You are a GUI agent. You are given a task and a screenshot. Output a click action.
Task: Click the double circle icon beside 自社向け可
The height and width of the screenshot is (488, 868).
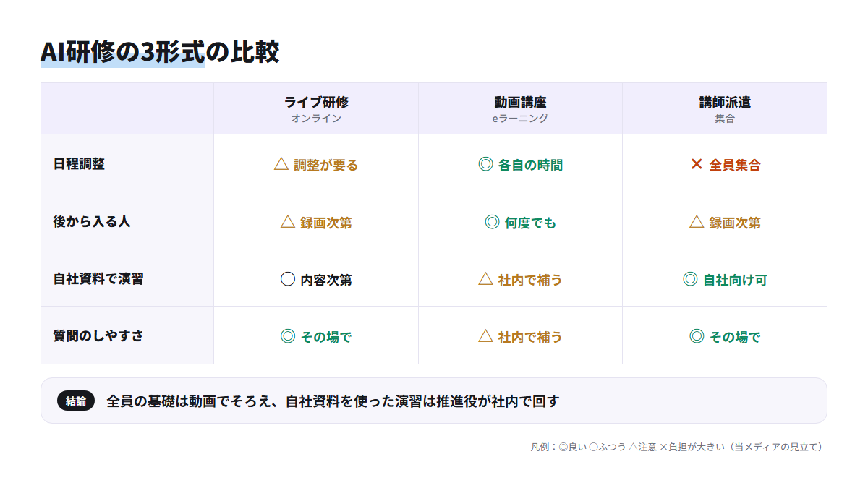pyautogui.click(x=690, y=279)
